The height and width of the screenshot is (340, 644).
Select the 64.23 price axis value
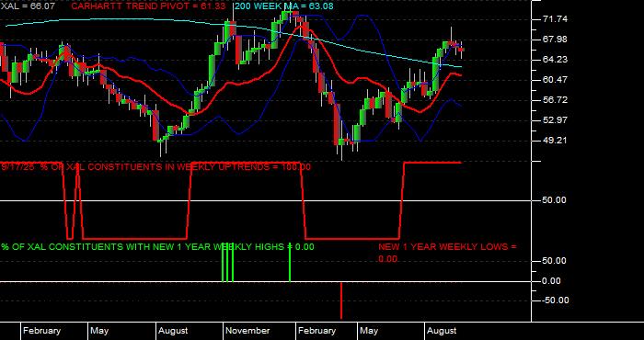tap(555, 60)
